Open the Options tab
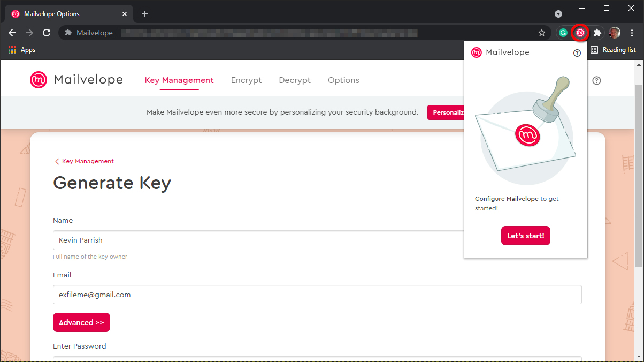 pyautogui.click(x=343, y=80)
